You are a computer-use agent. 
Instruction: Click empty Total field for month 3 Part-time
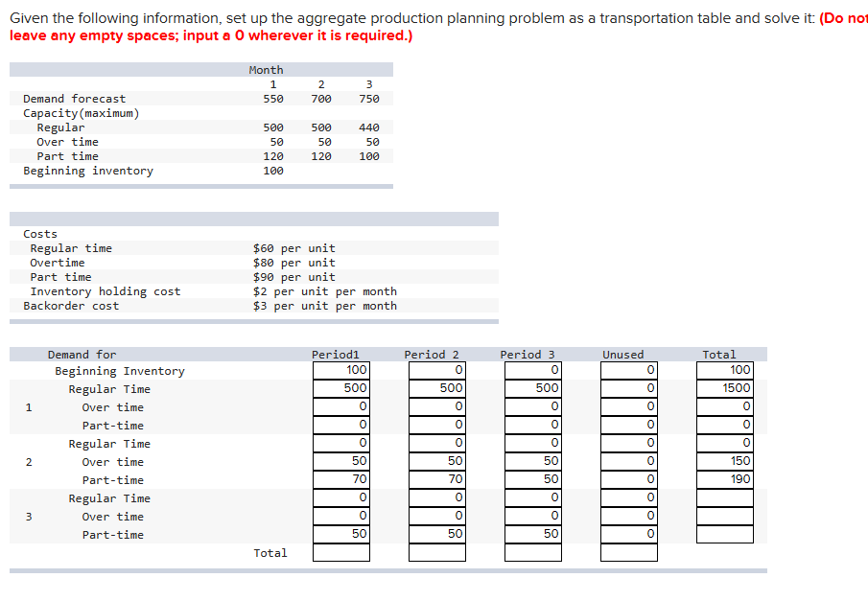725,535
